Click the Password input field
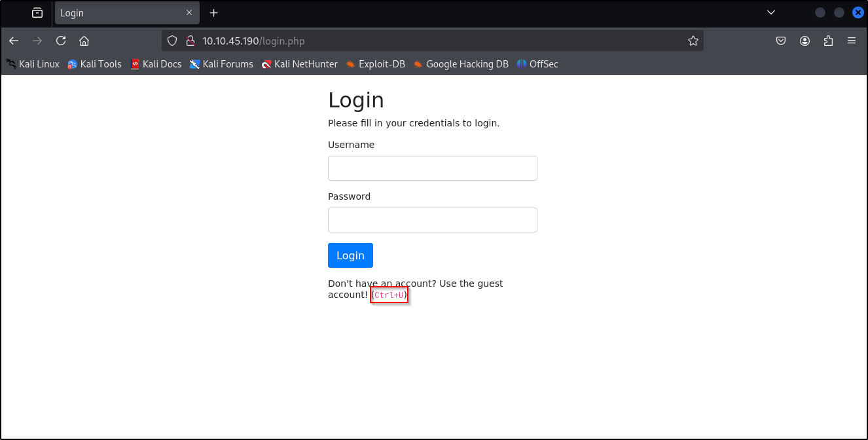The height and width of the screenshot is (440, 868). point(432,220)
